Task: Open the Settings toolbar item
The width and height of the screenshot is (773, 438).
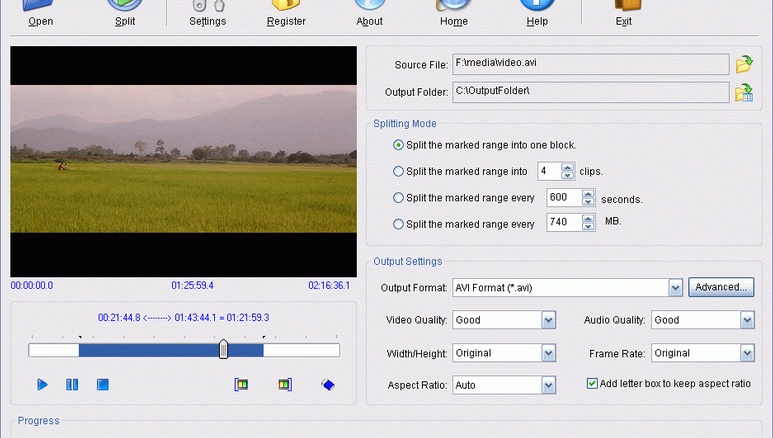Action: point(207,14)
